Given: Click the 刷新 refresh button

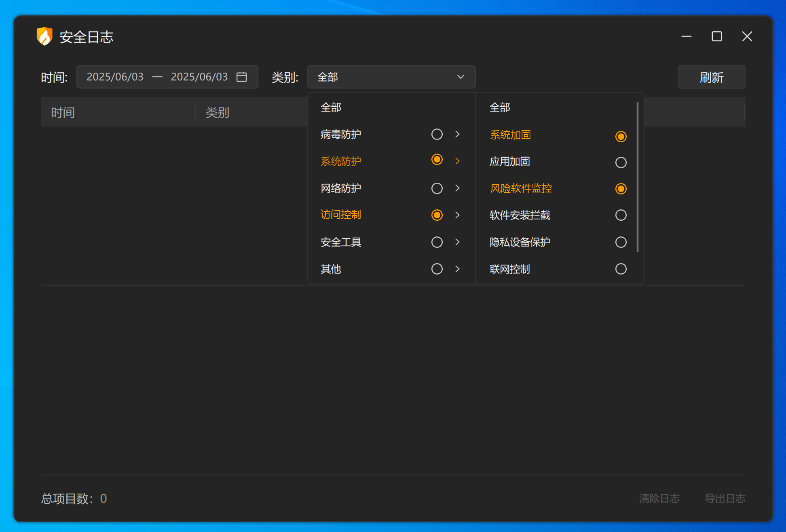Looking at the screenshot, I should coord(711,77).
